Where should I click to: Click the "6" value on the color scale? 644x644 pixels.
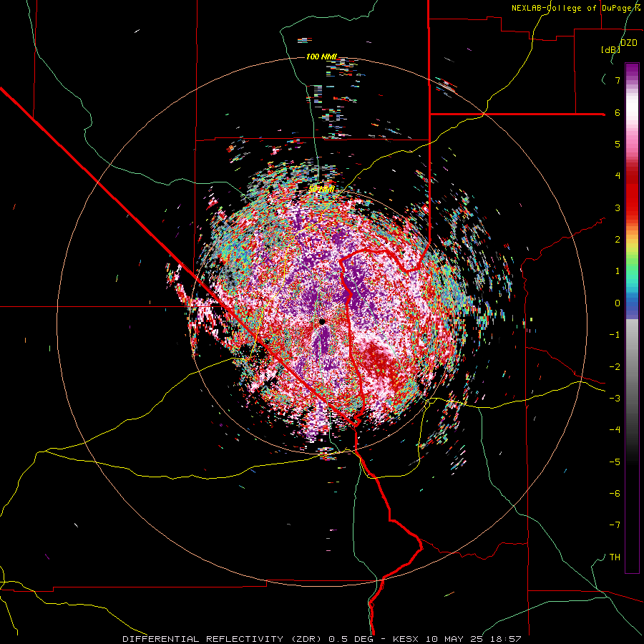coord(618,112)
